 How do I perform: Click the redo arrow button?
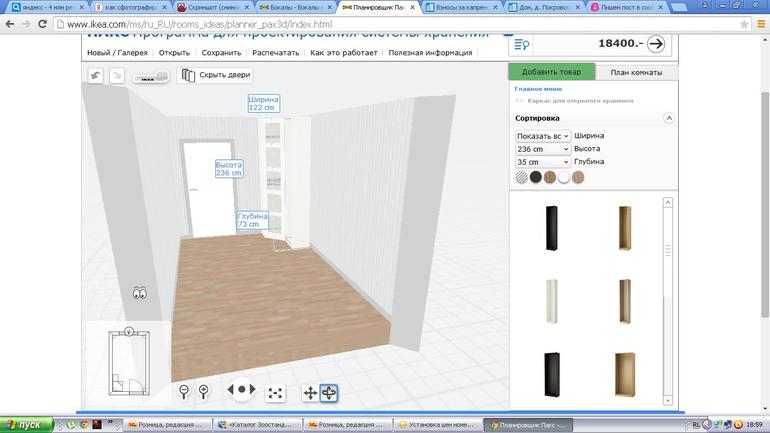coord(116,75)
